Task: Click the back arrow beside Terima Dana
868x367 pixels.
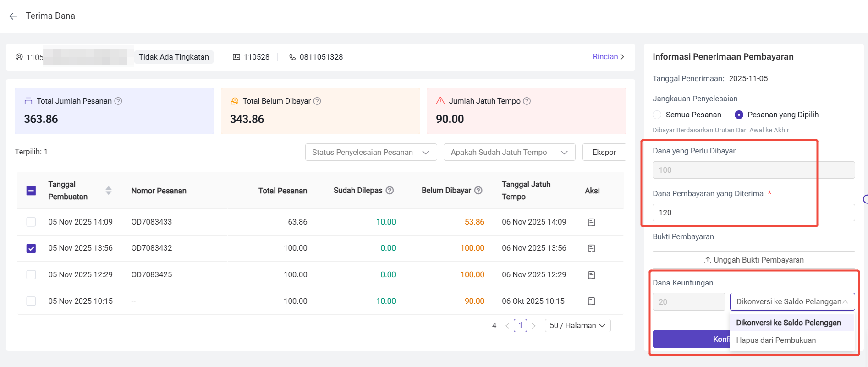Action: (13, 16)
